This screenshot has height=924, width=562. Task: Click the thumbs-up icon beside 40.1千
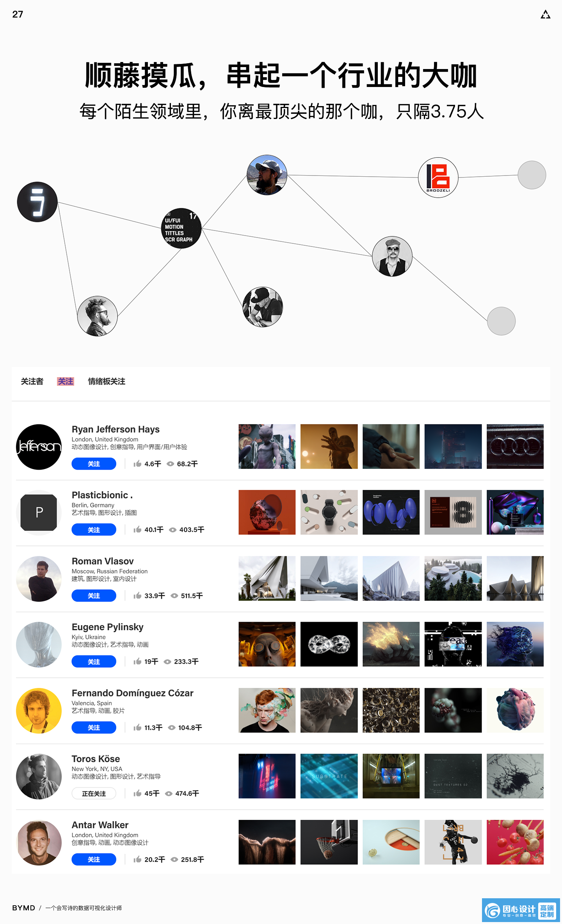[137, 529]
